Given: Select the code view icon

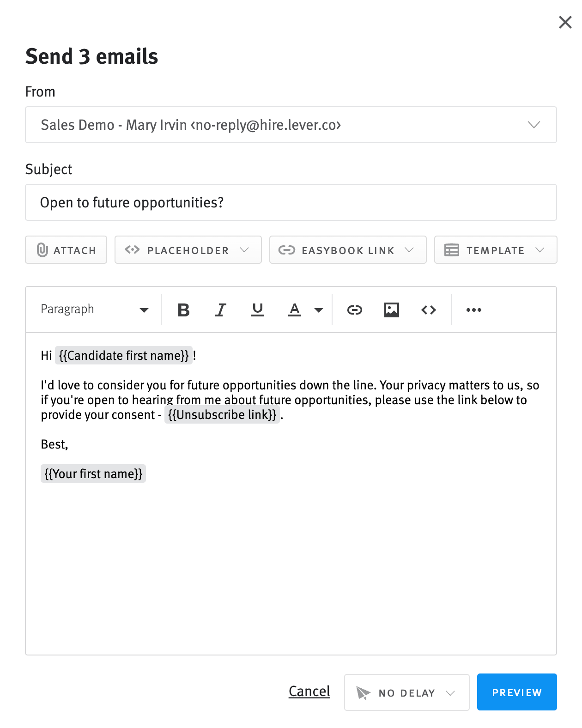Looking at the screenshot, I should pyautogui.click(x=428, y=309).
